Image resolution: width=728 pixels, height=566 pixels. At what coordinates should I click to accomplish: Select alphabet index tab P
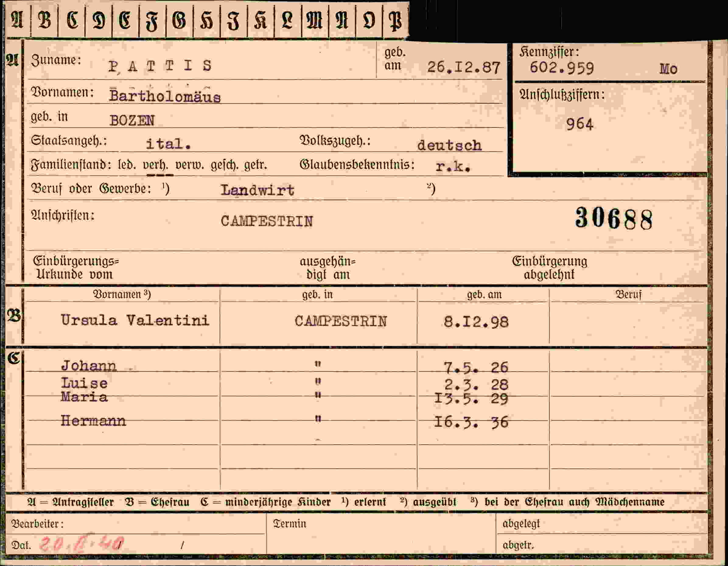click(396, 20)
